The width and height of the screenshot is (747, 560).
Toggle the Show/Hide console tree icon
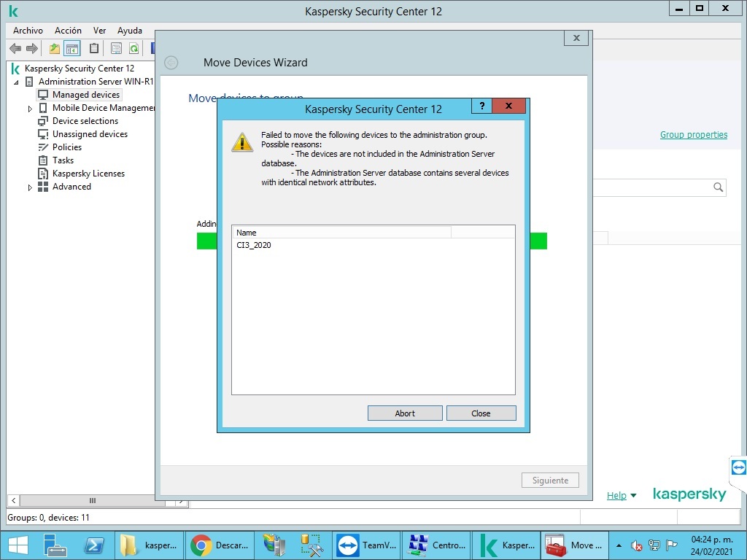(x=72, y=48)
